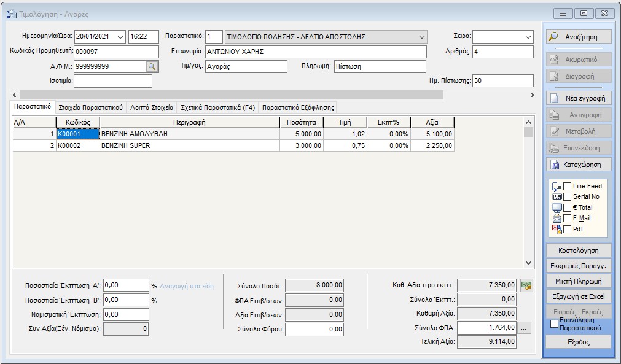The height and width of the screenshot is (364, 621).
Task: Click the app icon in the title bar
Action: click(12, 14)
